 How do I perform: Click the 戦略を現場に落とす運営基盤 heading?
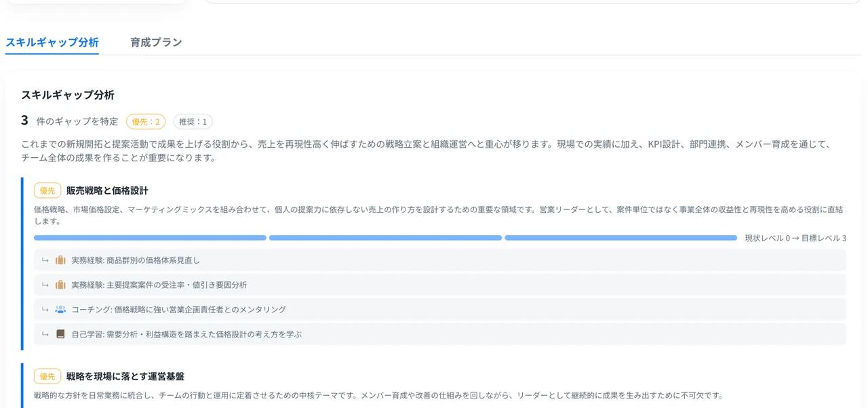125,376
